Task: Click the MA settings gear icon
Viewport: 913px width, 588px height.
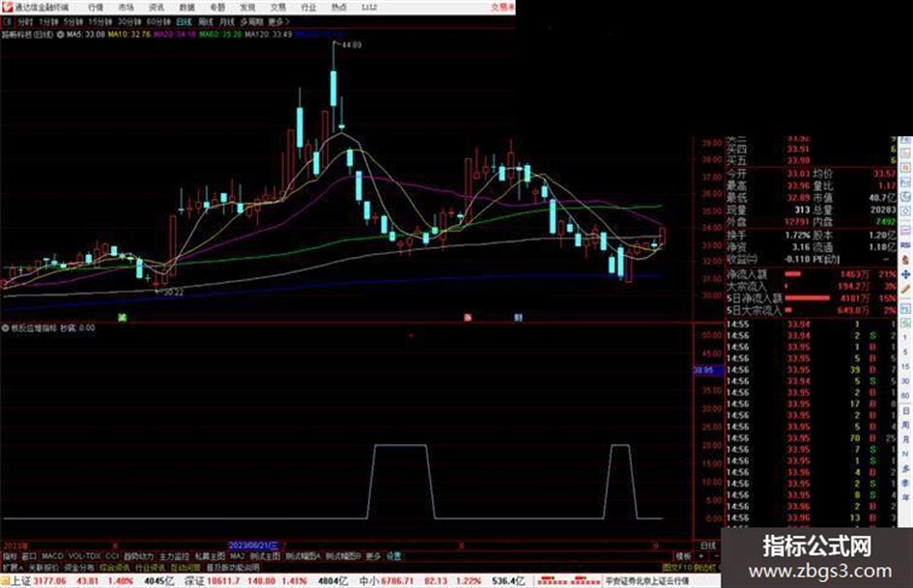Action: [x=60, y=35]
